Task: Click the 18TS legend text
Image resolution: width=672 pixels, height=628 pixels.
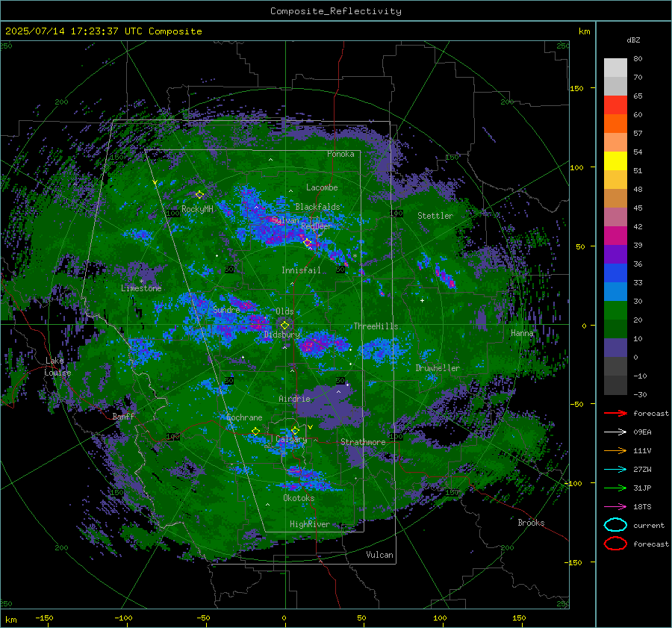Action: pyautogui.click(x=642, y=507)
